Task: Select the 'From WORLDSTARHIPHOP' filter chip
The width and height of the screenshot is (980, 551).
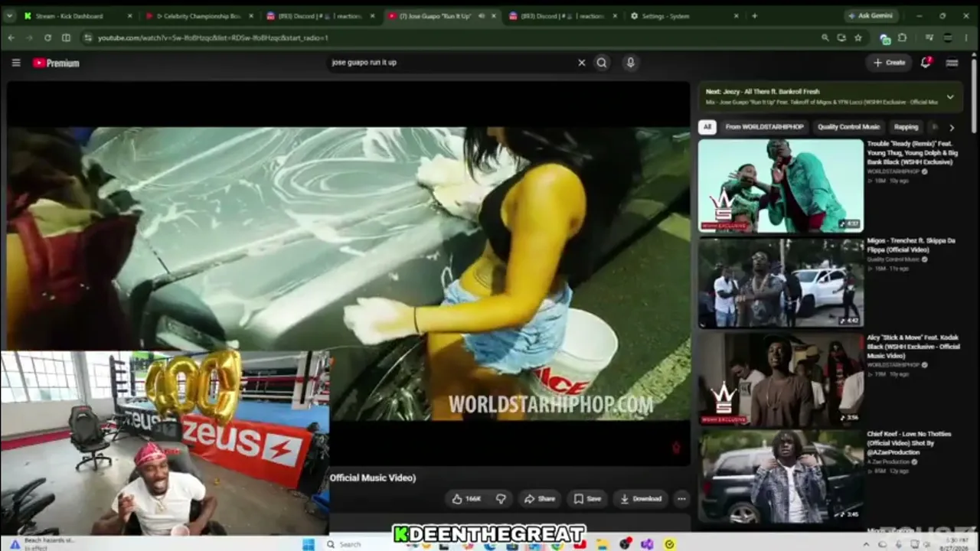Action: point(764,127)
